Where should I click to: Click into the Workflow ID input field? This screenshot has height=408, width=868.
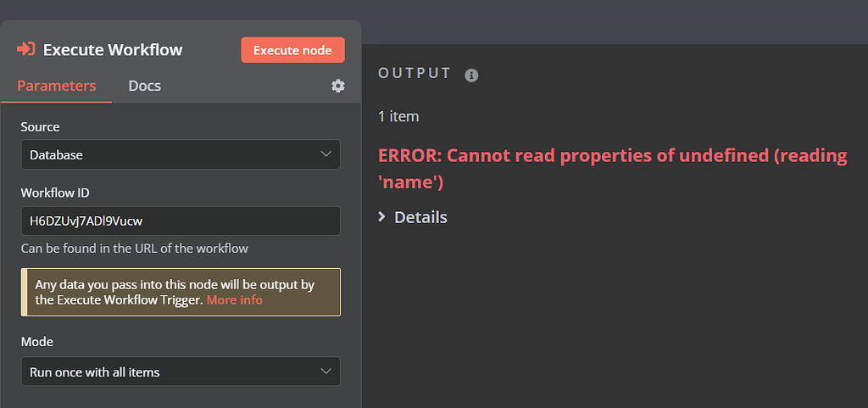click(181, 221)
